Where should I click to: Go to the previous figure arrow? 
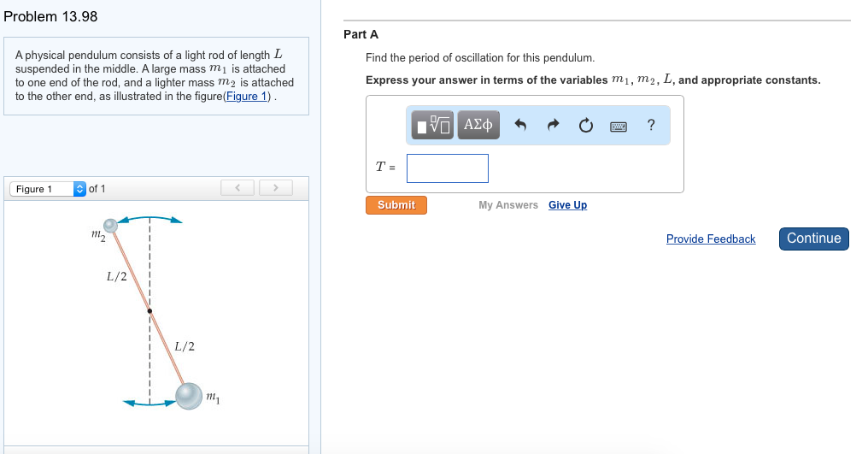(238, 187)
